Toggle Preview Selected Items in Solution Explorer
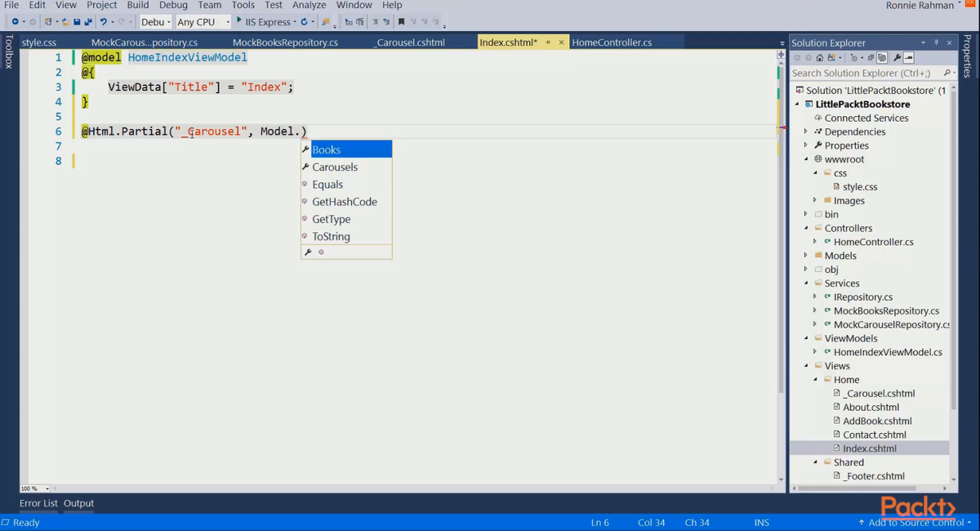The image size is (980, 531). (x=908, y=57)
